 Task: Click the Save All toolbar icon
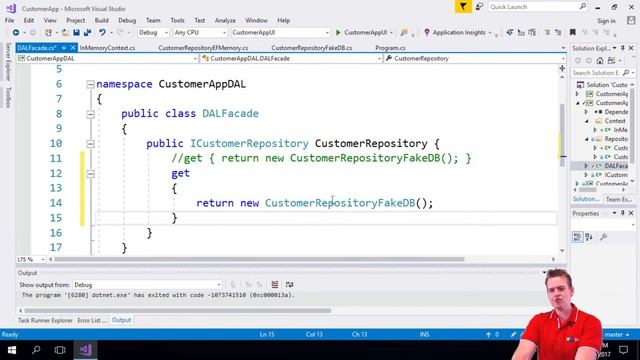(87, 32)
